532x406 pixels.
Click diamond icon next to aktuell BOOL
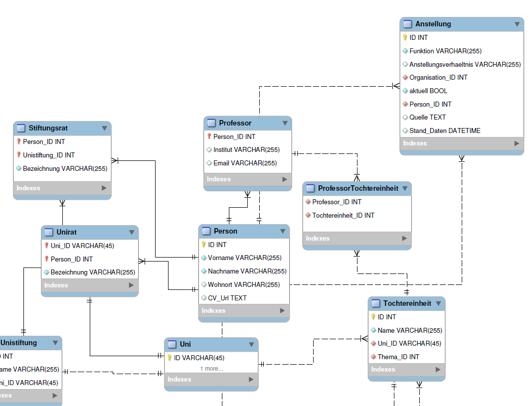click(405, 91)
